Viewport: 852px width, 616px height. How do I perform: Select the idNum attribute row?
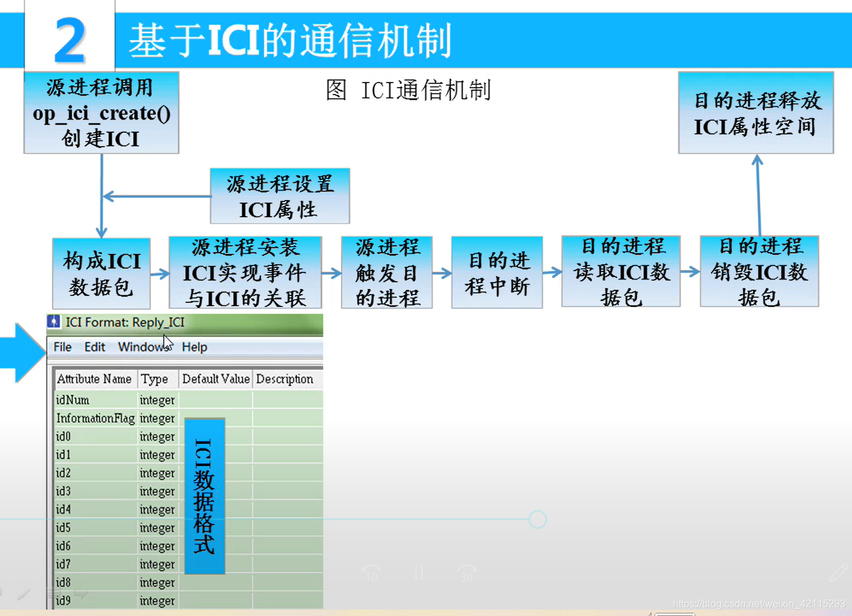[189, 400]
